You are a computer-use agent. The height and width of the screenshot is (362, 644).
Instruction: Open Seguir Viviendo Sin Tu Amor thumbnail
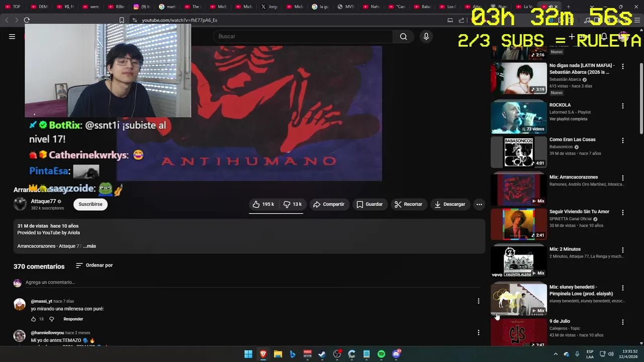point(519,224)
